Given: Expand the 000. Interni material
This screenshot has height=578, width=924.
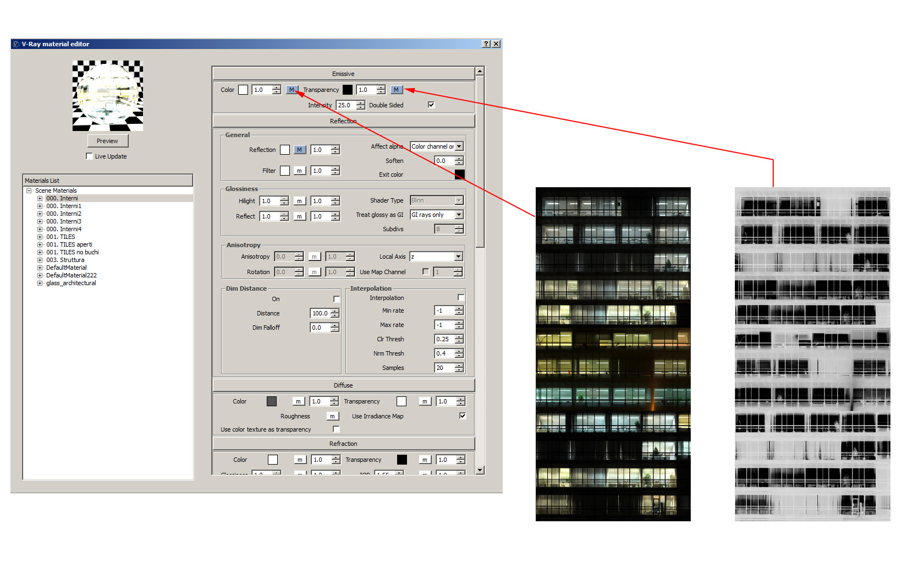Looking at the screenshot, I should click(x=40, y=198).
